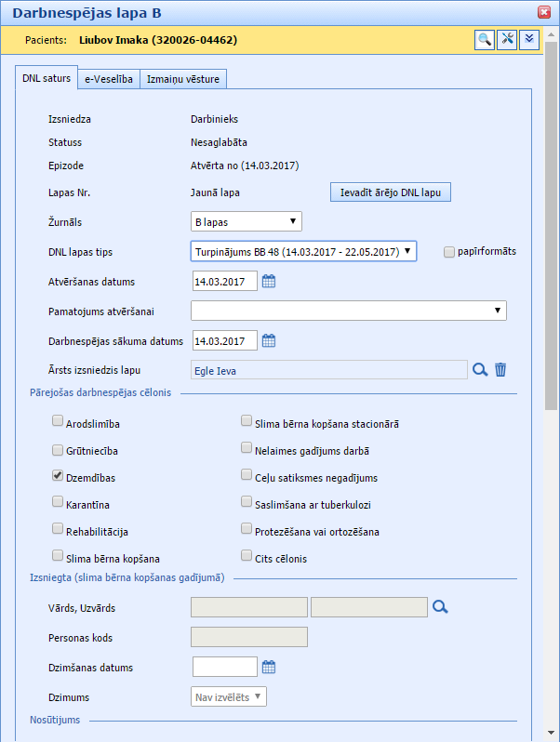Click the patient search magnifier icon in header
Screen dimensions: 560x742
485,39
